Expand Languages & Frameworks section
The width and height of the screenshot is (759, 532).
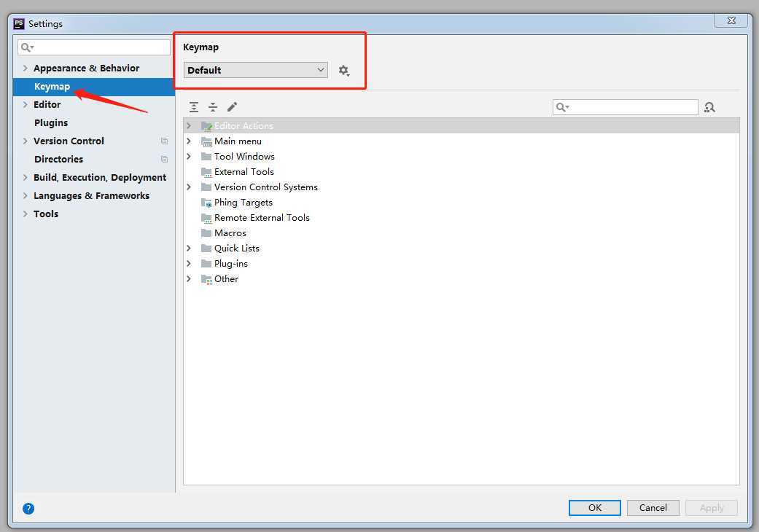[26, 195]
